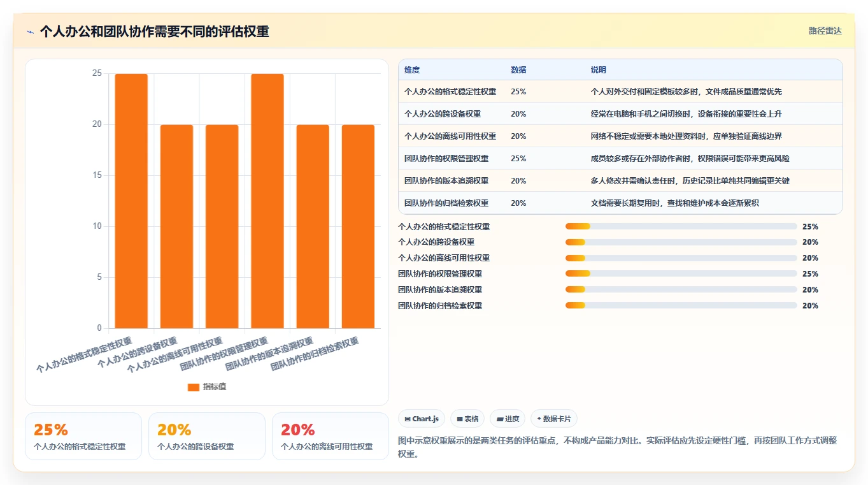This screenshot has height=485, width=868.
Task: Click x-axis label 个人办公的格式稳定性权重 under chart
Action: click(84, 355)
